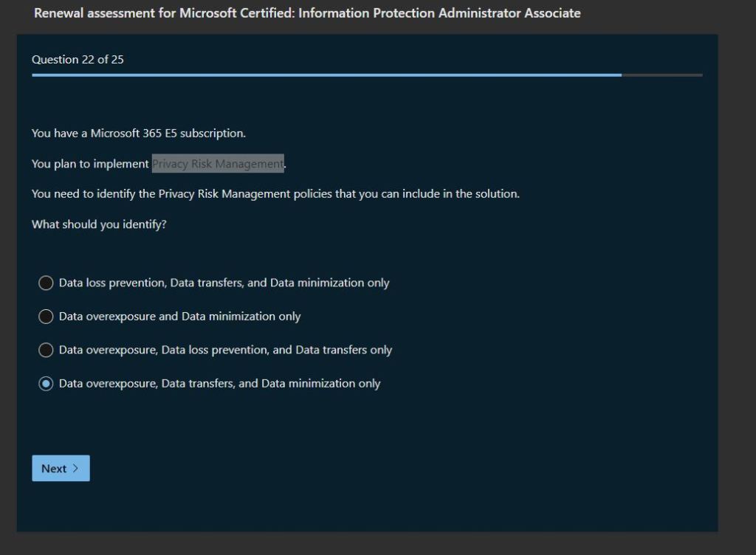The width and height of the screenshot is (756, 555).
Task: Click the 'What should you identify?' prompt
Action: point(99,224)
